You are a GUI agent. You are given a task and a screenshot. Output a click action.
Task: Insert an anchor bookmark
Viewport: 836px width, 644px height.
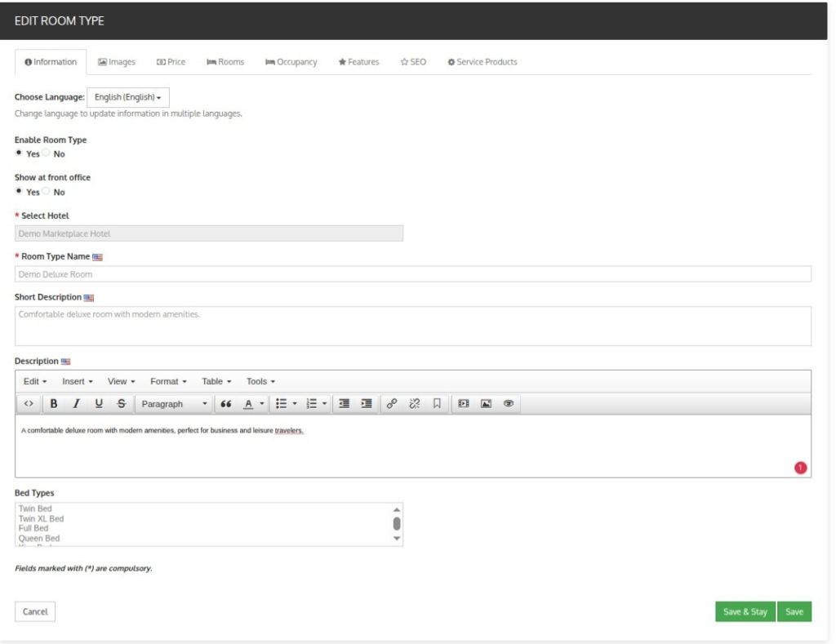pos(437,403)
